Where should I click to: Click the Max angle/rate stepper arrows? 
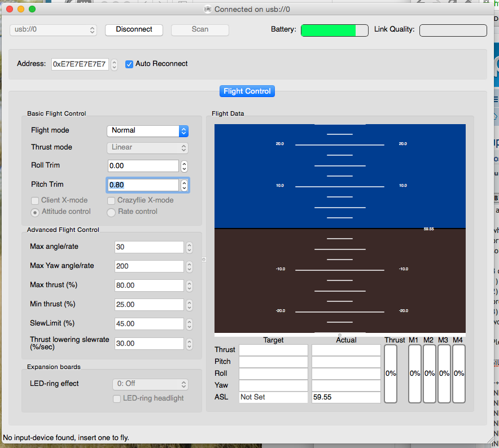pyautogui.click(x=189, y=247)
